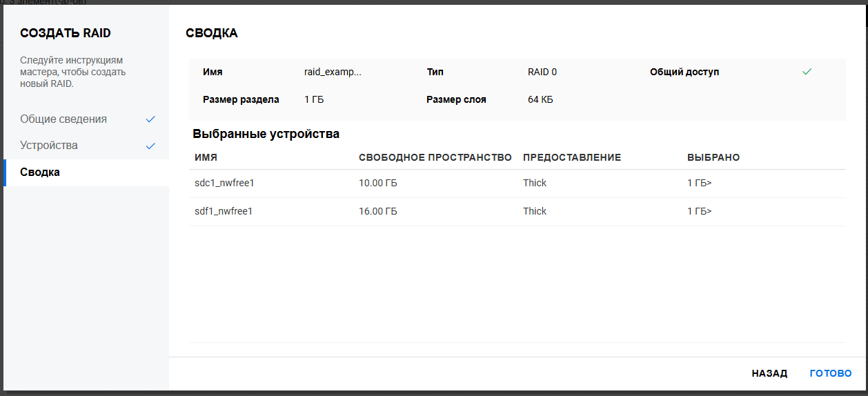
Task: Go to the Общие сведения step
Action: click(x=63, y=119)
